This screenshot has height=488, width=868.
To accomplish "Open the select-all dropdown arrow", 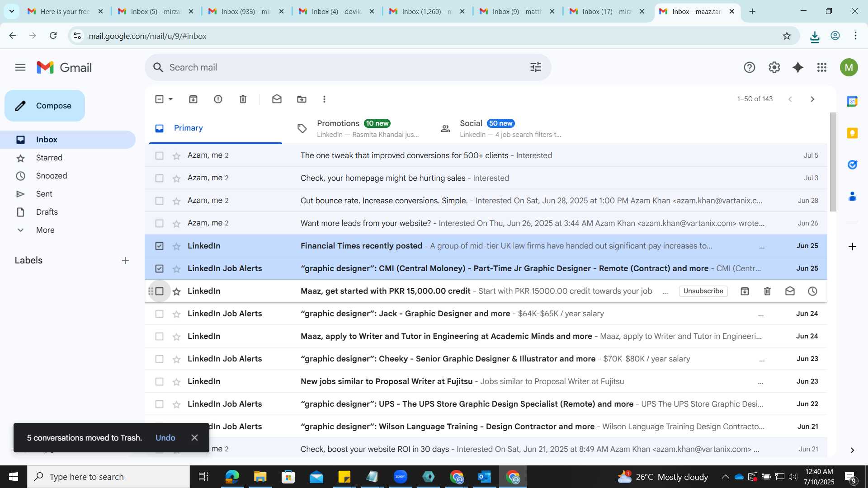I will (x=170, y=99).
